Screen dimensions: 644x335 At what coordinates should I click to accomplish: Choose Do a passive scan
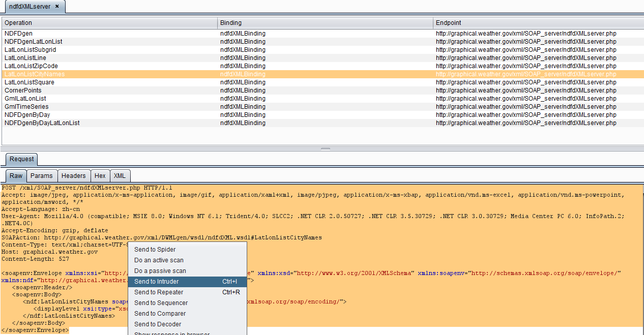click(160, 271)
